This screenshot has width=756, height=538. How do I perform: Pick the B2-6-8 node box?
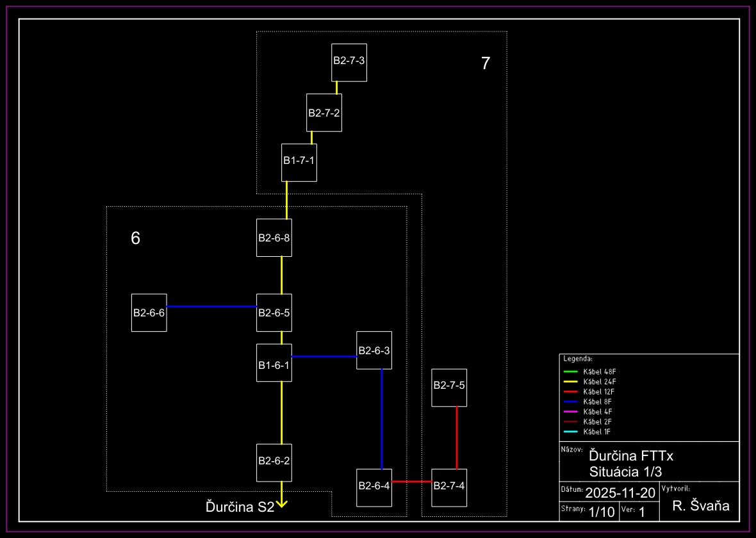pyautogui.click(x=274, y=238)
